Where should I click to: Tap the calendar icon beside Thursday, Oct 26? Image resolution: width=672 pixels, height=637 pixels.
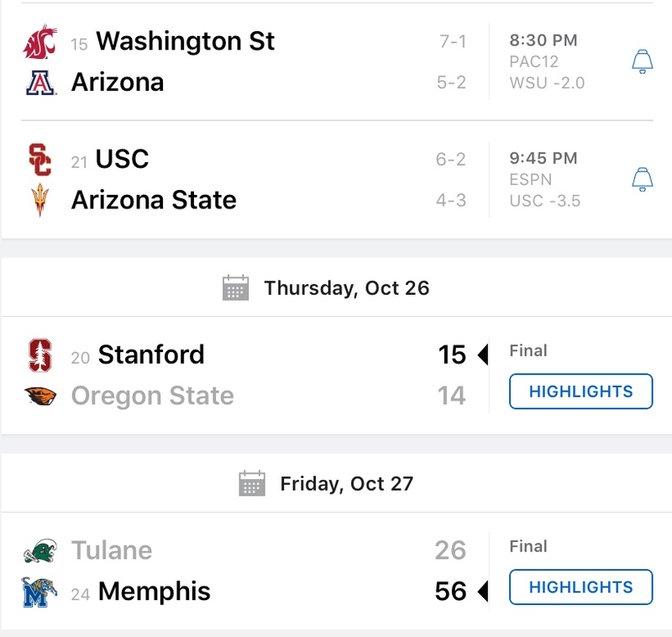(236, 287)
